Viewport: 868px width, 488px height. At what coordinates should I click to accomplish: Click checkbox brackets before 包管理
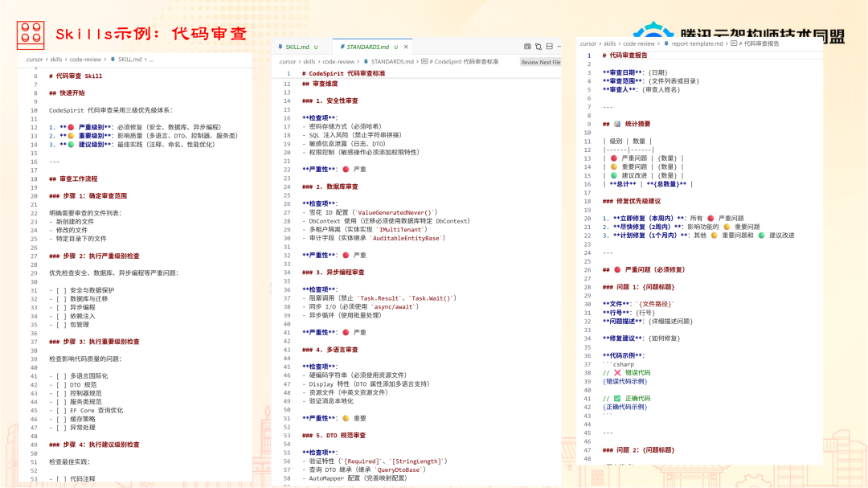[x=61, y=325]
